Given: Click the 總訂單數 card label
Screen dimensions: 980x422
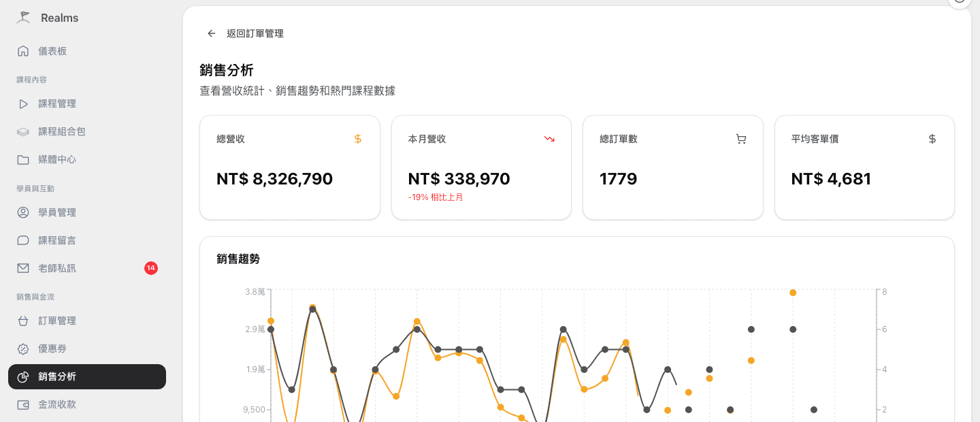Looking at the screenshot, I should 619,139.
